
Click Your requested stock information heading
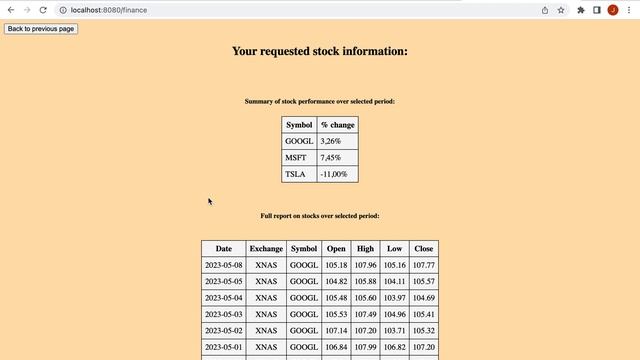tap(320, 51)
